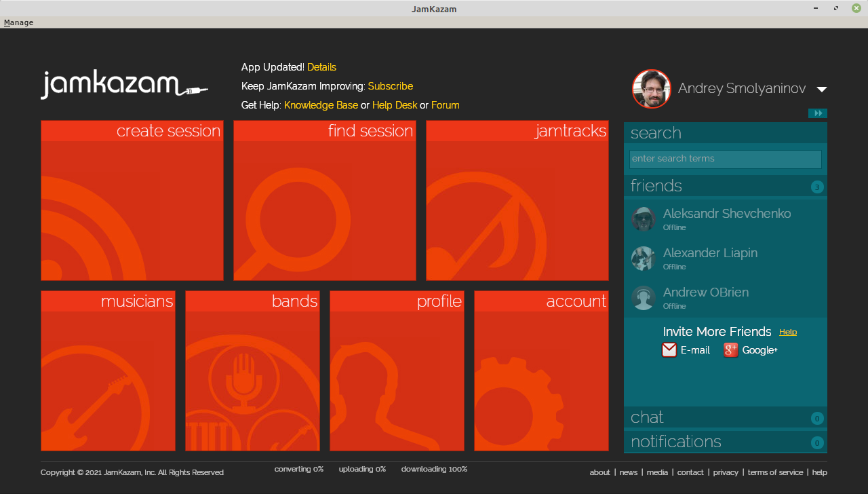Expand the notifications panel
868x494 pixels.
tap(726, 442)
